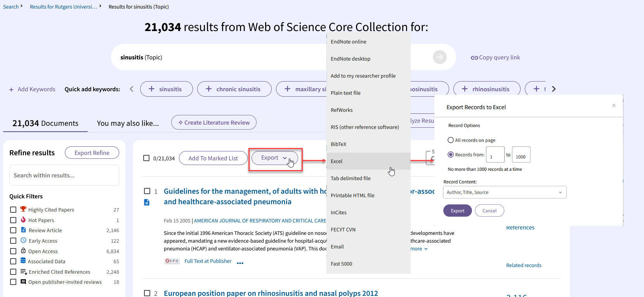Select BibTeX in the export menu
The image size is (644, 297).
point(338,144)
